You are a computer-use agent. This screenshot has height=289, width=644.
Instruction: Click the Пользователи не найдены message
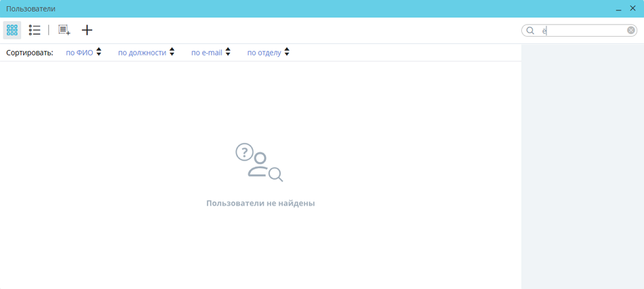[x=260, y=203]
